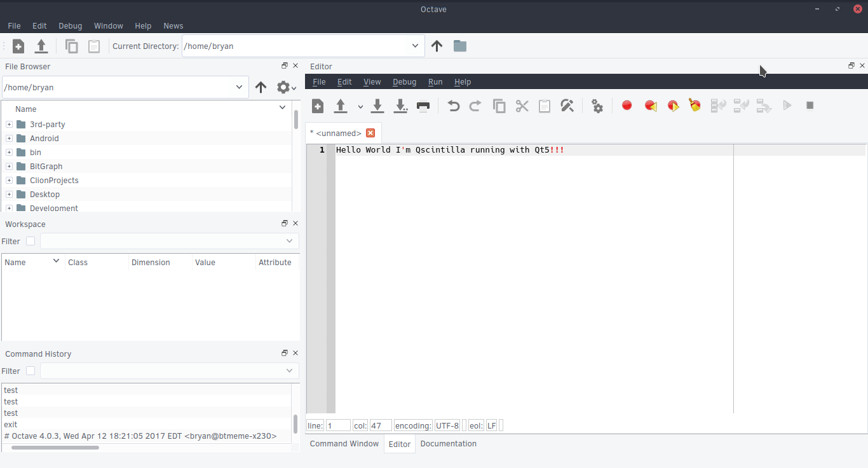
Task: Click the Paste icon in main toolbar
Action: pyautogui.click(x=94, y=46)
